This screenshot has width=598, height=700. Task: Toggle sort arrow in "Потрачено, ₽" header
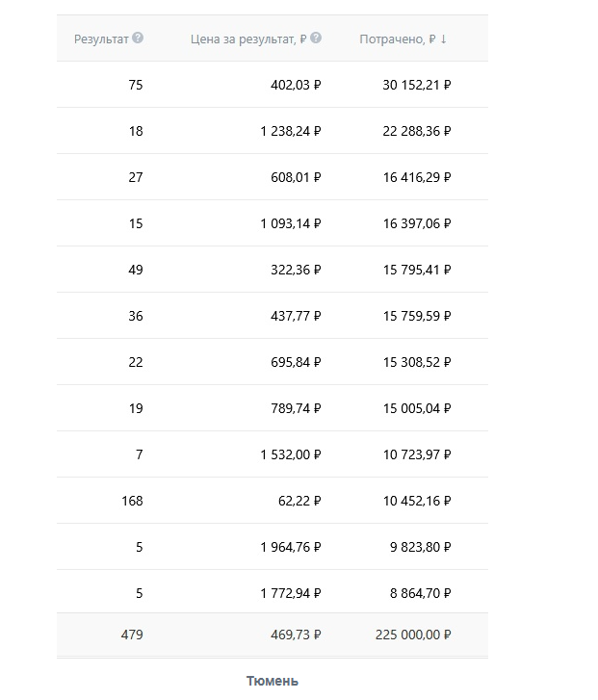tap(444, 39)
